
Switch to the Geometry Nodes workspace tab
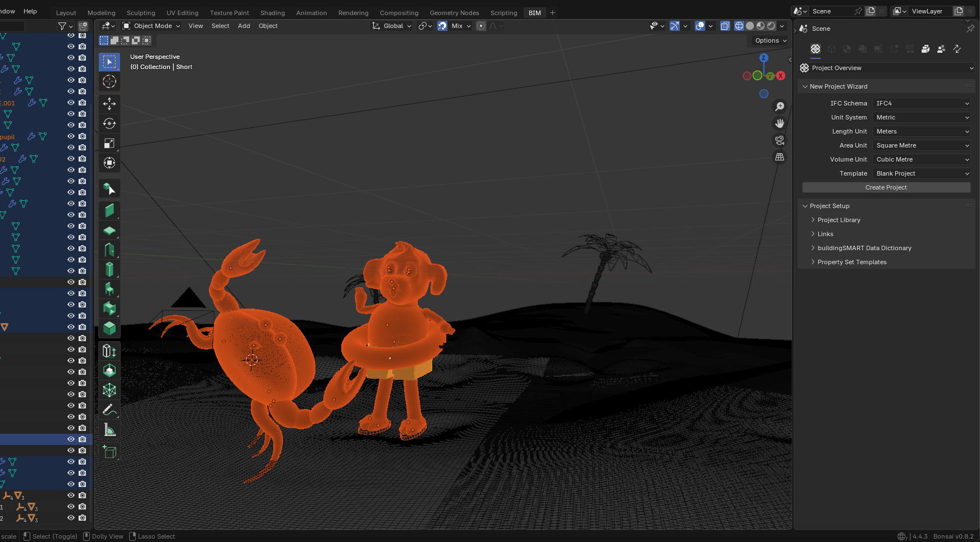[454, 13]
